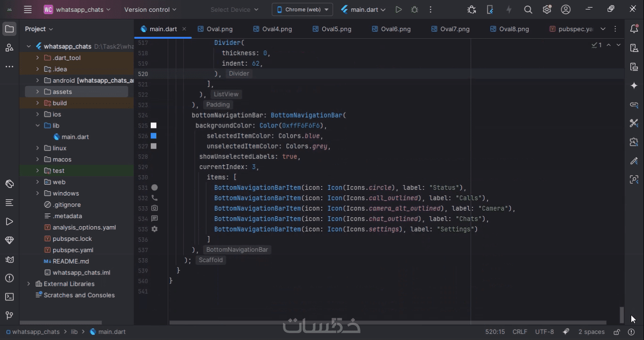
Task: Expand the .dart_tool folder
Action: click(x=37, y=58)
